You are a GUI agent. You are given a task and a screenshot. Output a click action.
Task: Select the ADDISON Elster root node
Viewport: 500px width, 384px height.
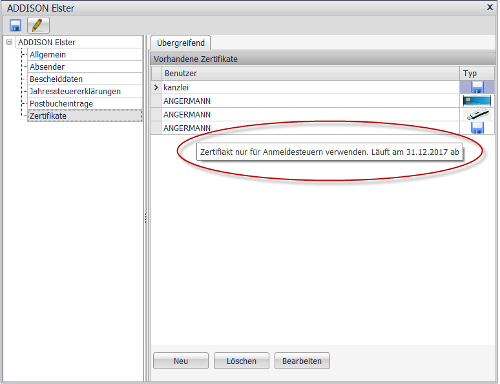[47, 42]
